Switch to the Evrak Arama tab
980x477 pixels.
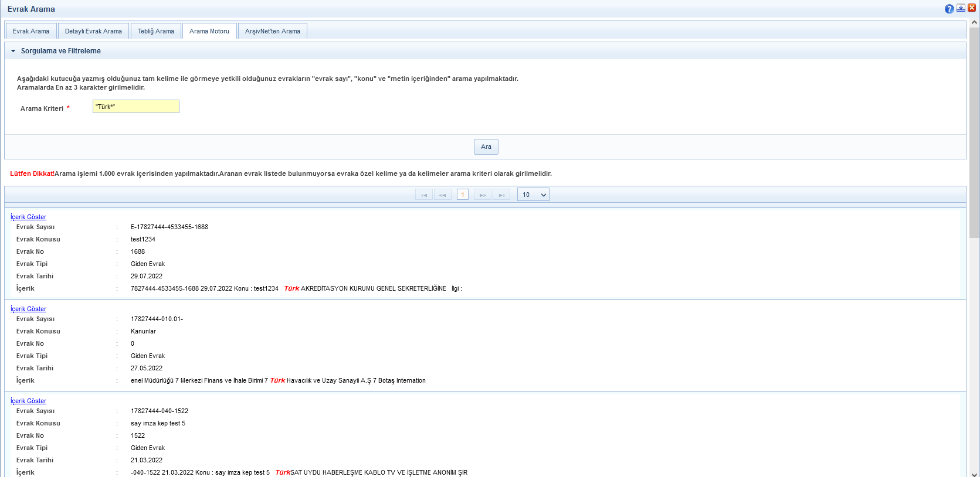(x=31, y=31)
